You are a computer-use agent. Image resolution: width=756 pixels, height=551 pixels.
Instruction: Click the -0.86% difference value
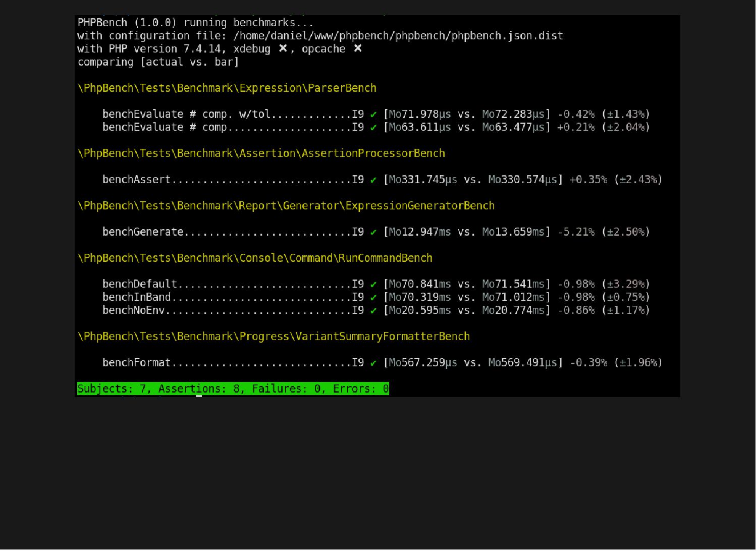(x=576, y=310)
